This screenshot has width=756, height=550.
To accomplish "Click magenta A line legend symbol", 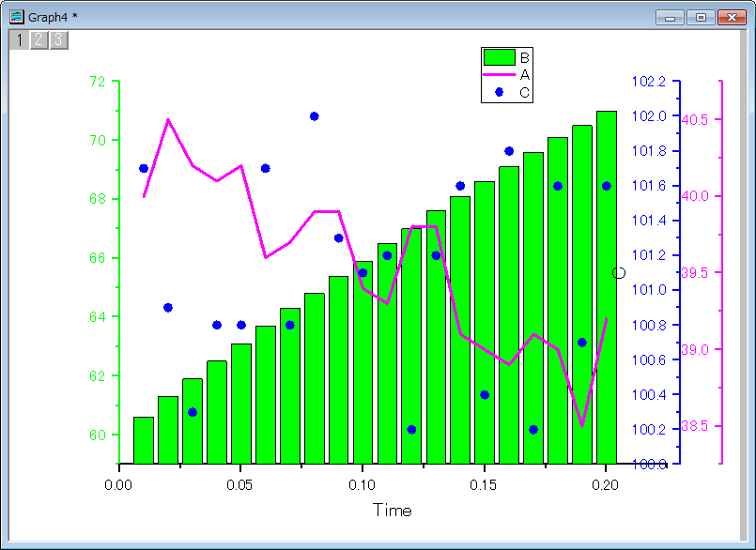I will 500,75.
